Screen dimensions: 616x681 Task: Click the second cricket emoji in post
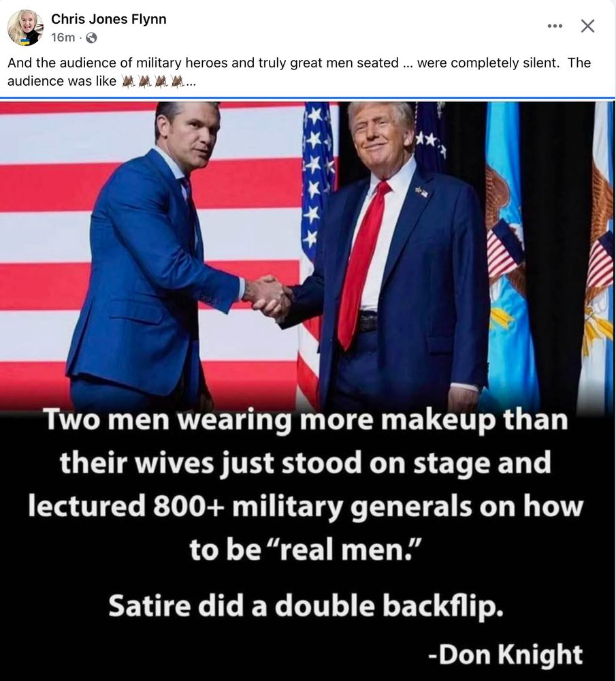145,81
